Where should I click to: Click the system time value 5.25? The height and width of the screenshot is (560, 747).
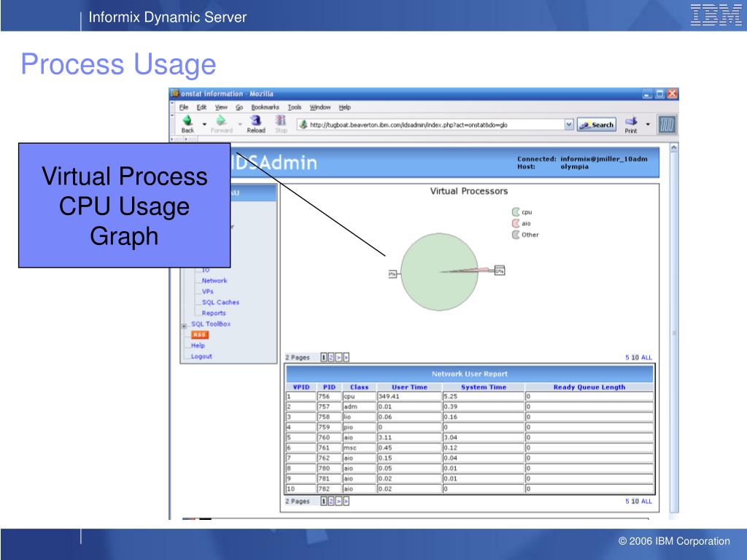pyautogui.click(x=483, y=396)
